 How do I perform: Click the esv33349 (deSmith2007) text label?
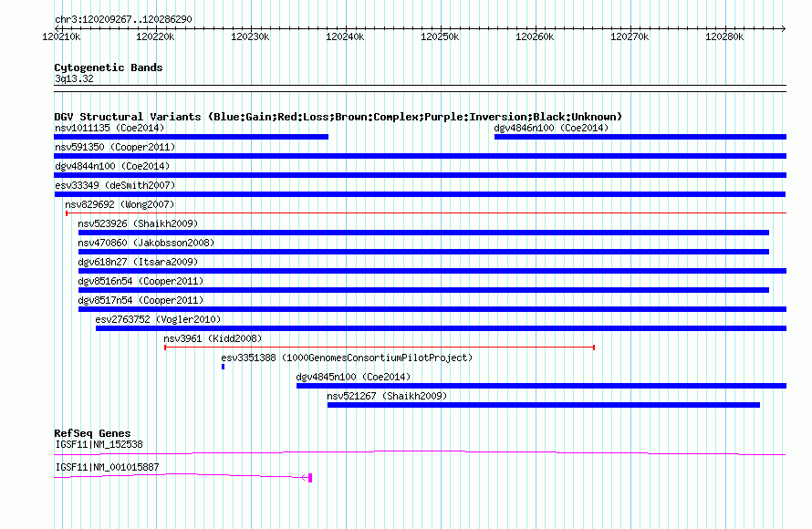point(115,185)
